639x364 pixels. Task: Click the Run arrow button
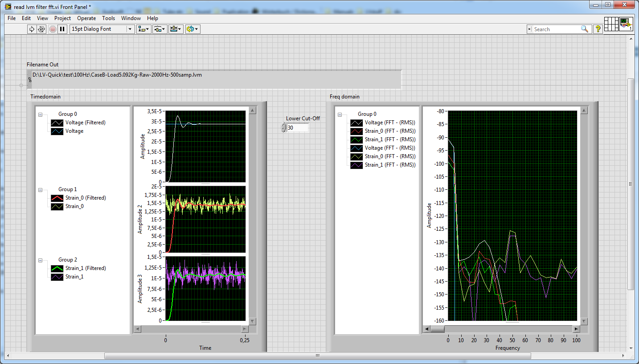pos(32,29)
